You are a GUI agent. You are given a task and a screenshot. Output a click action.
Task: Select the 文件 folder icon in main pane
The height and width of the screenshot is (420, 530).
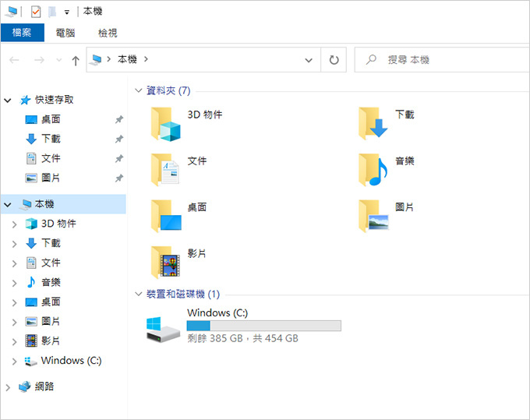165,170
